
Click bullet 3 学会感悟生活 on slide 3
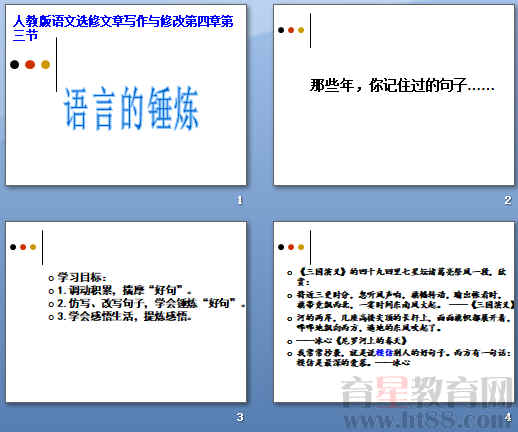coord(120,316)
